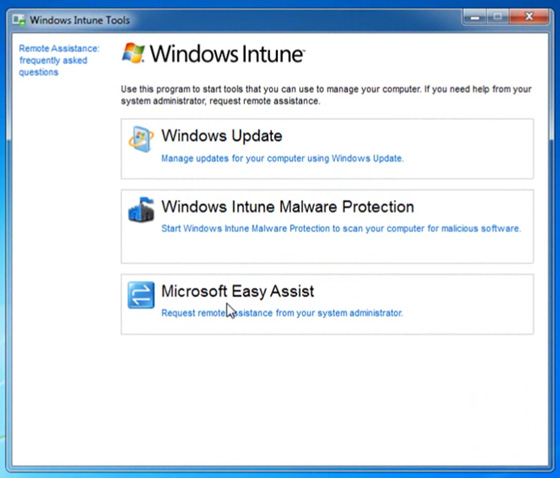Viewport: 560px width, 478px height.
Task: Click Request remote assistance from administrator link
Action: [x=282, y=313]
